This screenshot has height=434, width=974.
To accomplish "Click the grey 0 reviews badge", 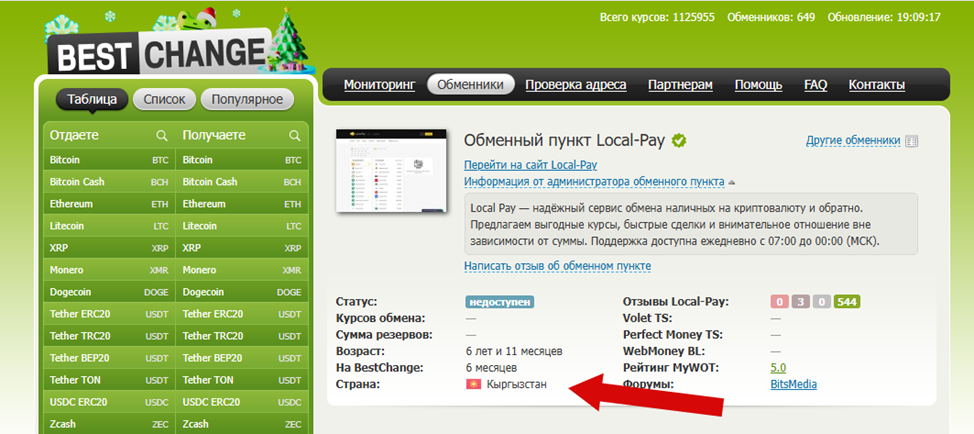I will [822, 302].
